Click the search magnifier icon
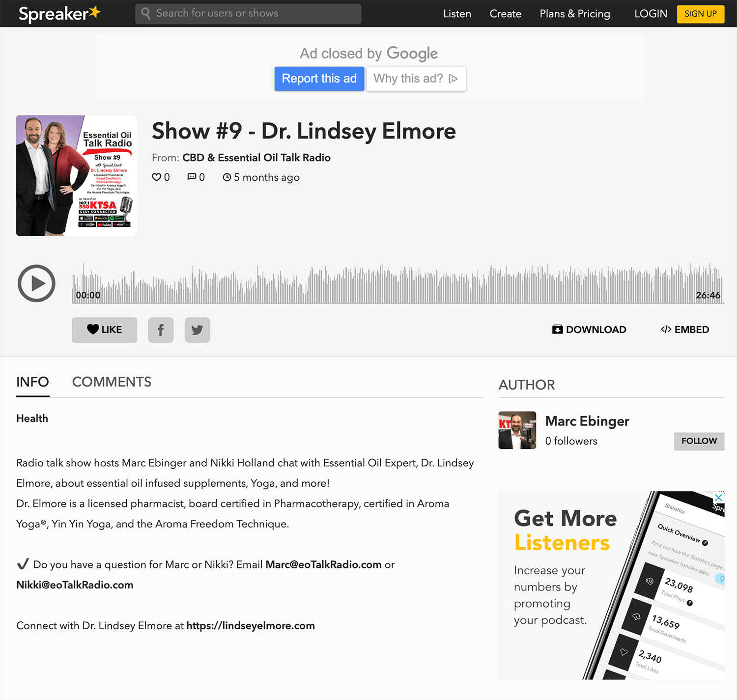 [145, 13]
